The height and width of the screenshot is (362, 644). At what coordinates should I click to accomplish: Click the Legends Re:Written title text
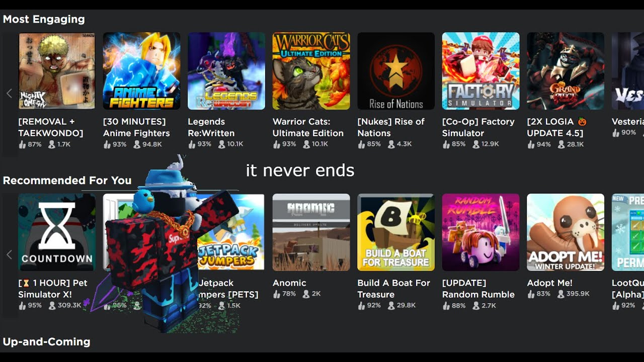pyautogui.click(x=211, y=127)
